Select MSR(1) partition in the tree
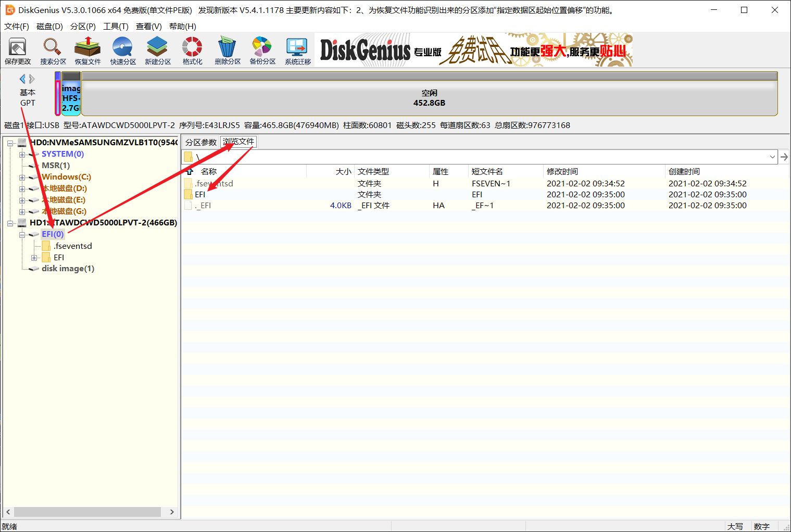This screenshot has width=791, height=532. tap(56, 165)
